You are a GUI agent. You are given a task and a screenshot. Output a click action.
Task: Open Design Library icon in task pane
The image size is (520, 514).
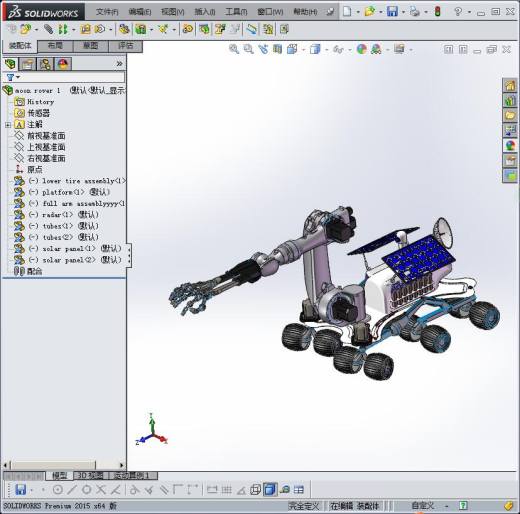pyautogui.click(x=510, y=100)
